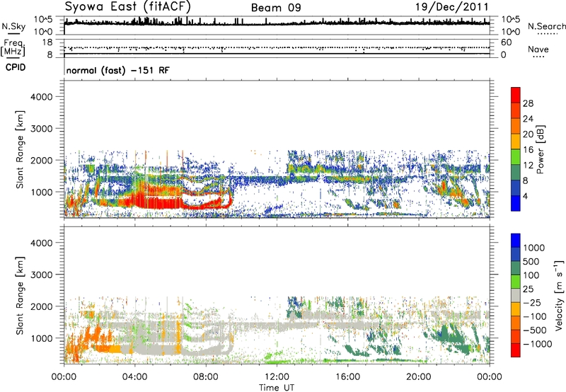This screenshot has width=566, height=392.
Task: Click the "12" value on Power colorbar
Action: click(x=528, y=166)
